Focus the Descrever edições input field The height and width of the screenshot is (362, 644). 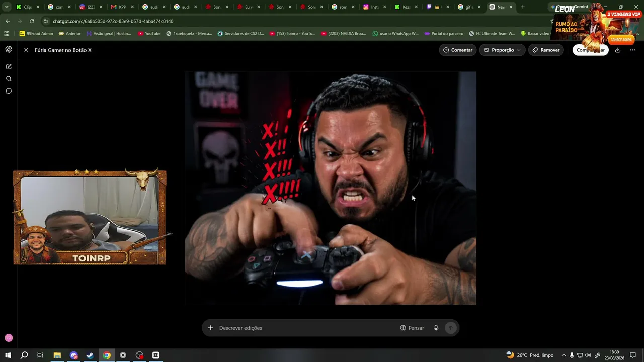point(307,328)
